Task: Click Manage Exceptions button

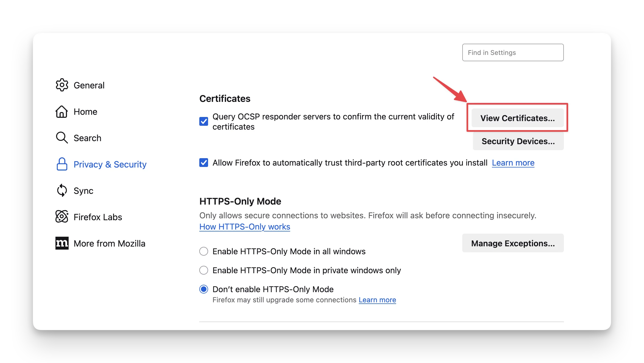Action: 513,243
